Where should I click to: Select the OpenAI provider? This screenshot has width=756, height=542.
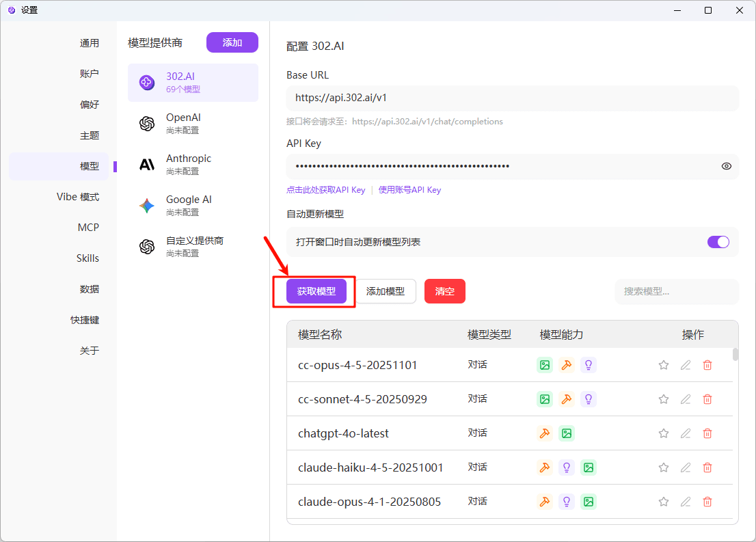pyautogui.click(x=193, y=124)
